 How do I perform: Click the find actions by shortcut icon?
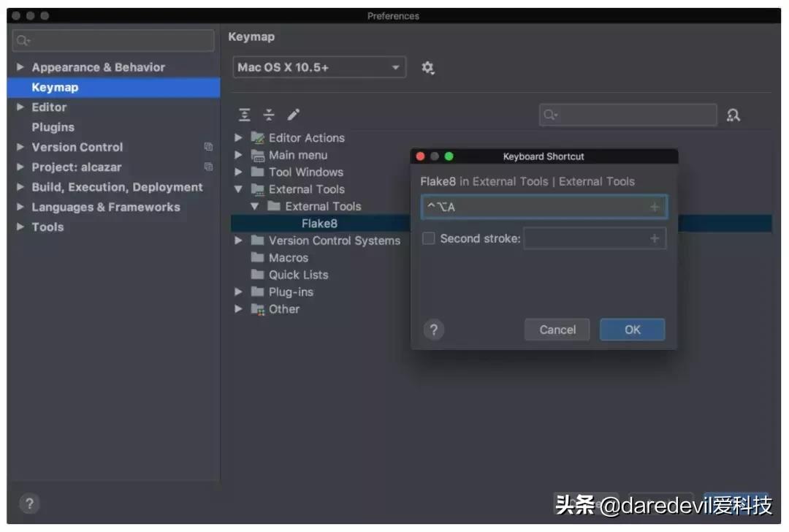click(733, 115)
